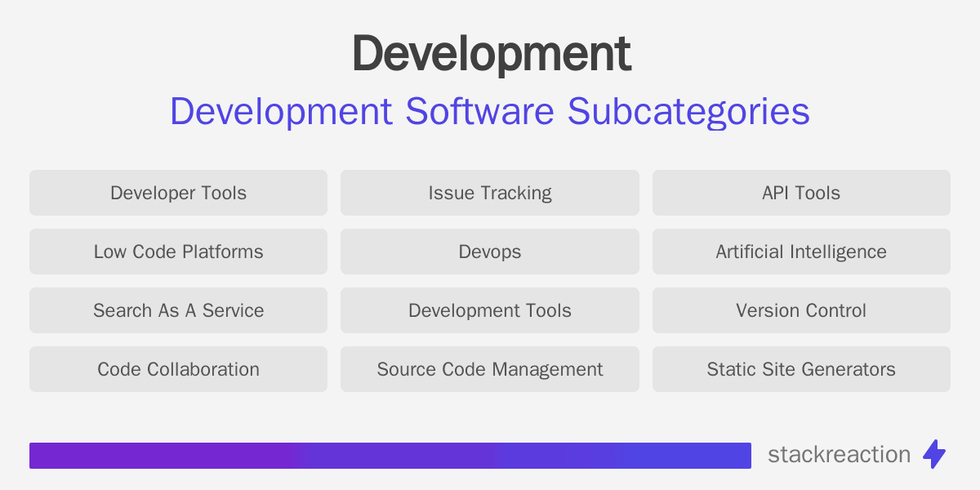Choose the API Tools category
Screen dimensions: 980x490
tap(801, 193)
